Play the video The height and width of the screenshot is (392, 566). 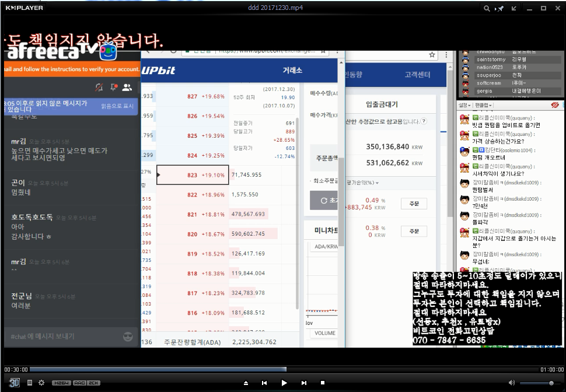pos(284,383)
